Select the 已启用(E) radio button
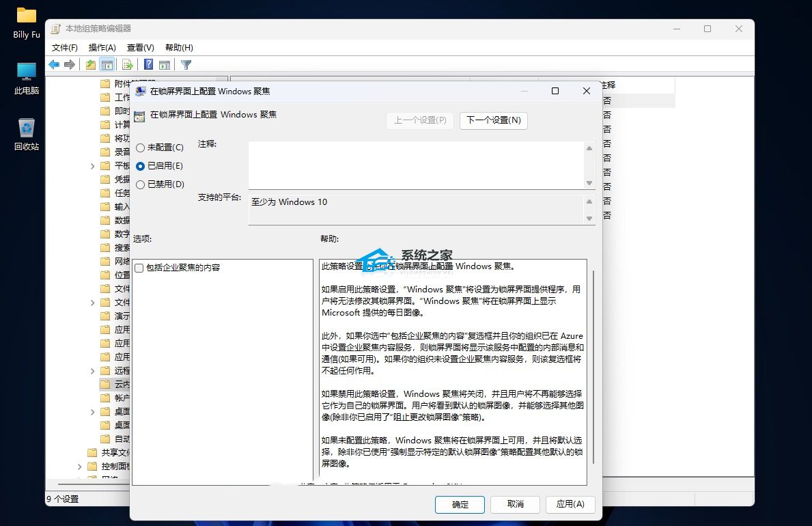 [x=140, y=167]
